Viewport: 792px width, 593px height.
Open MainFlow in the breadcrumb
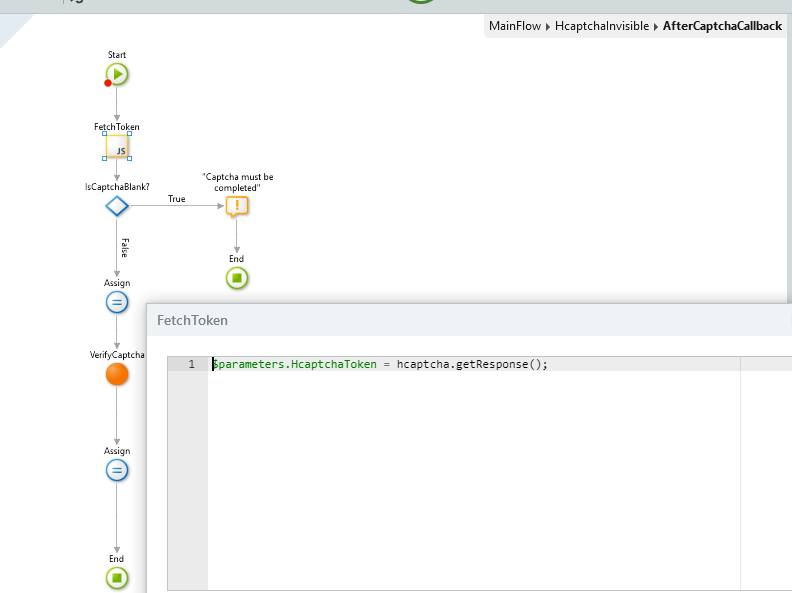coord(517,26)
